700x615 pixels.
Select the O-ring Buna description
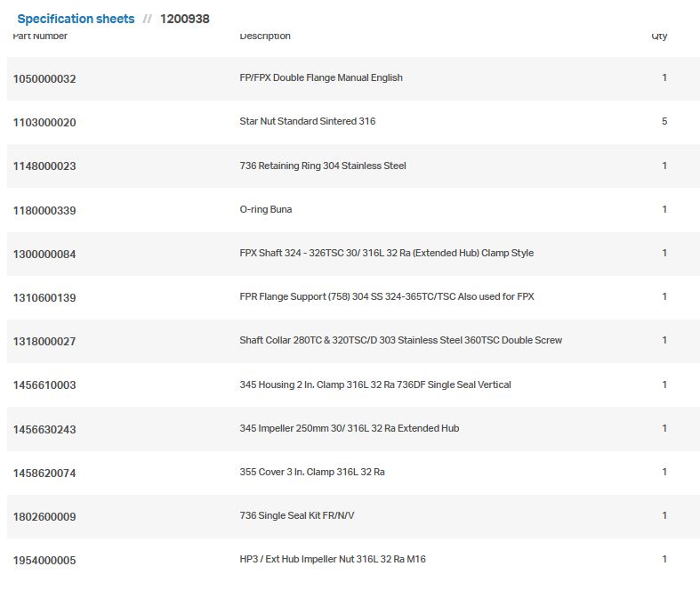(266, 209)
